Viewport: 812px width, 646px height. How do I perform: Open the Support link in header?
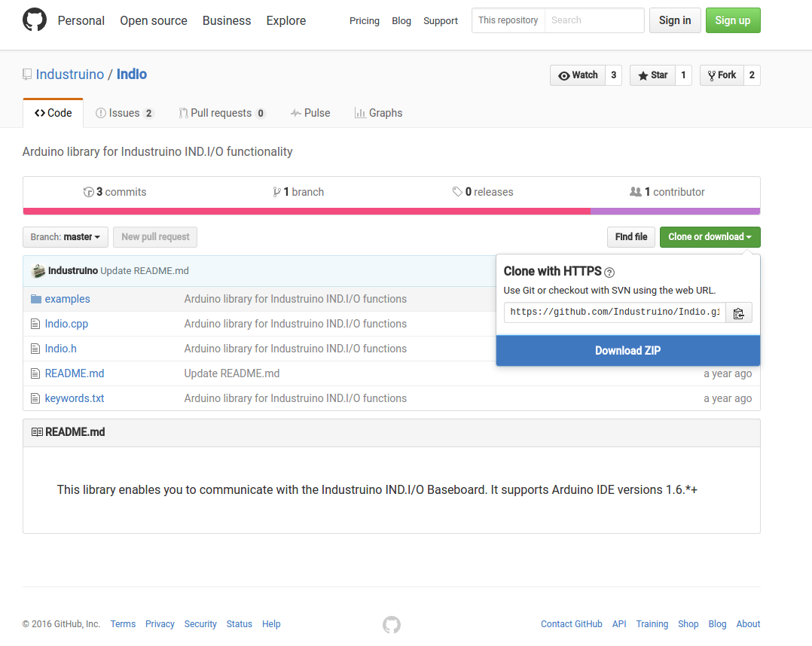click(x=441, y=21)
